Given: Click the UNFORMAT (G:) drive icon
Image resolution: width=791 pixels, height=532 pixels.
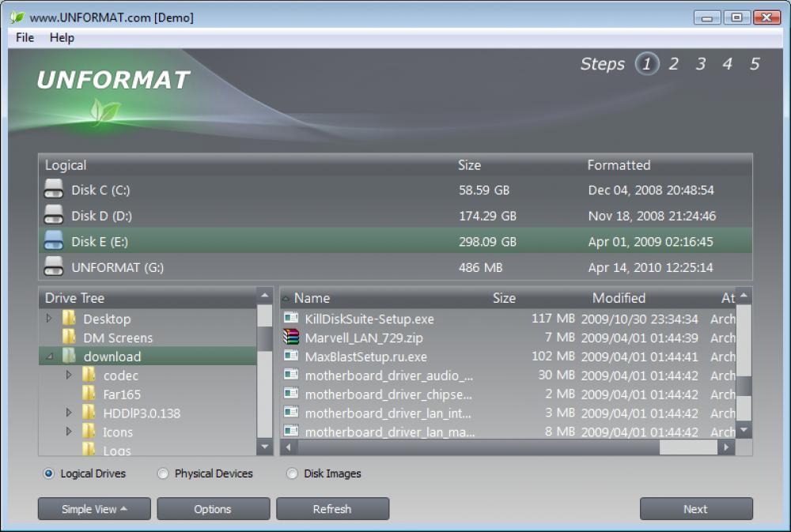Looking at the screenshot, I should 53,266.
